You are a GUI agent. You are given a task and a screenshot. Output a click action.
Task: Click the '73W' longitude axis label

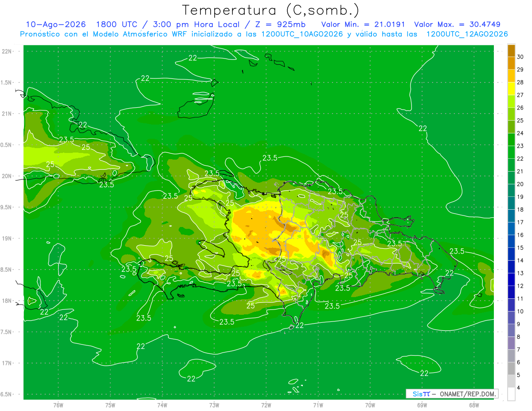(214, 405)
